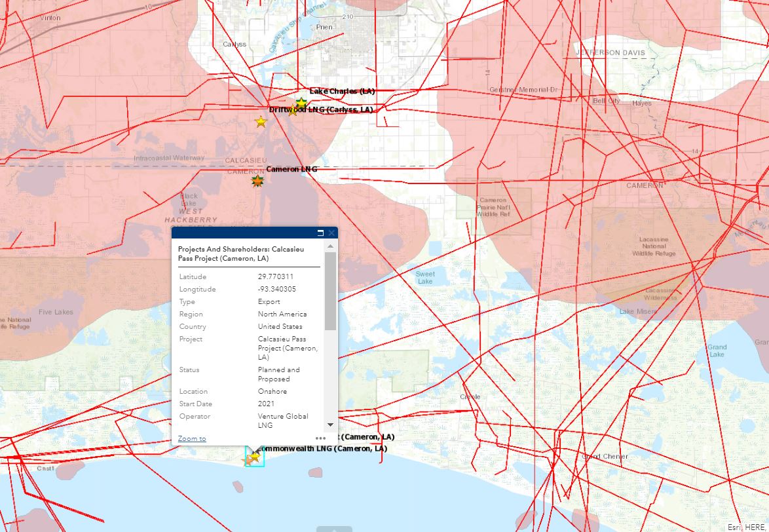The width and height of the screenshot is (769, 532).
Task: Close the Calcasieu Pass Project popup
Action: pos(331,233)
